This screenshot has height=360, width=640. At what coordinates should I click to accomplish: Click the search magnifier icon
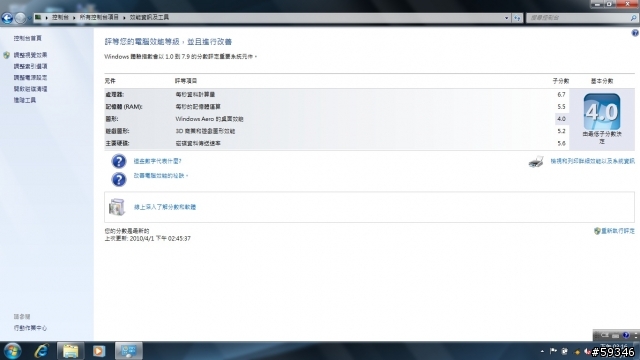click(x=633, y=18)
